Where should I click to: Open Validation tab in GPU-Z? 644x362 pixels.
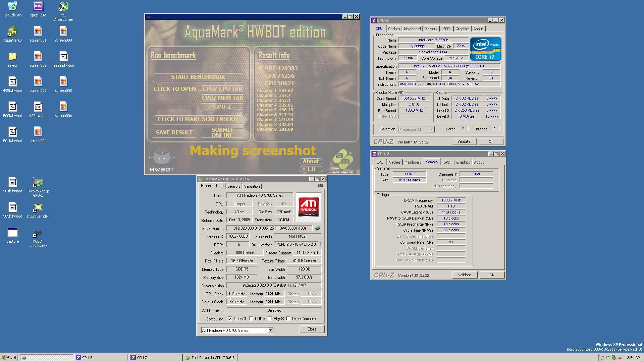pos(252,186)
